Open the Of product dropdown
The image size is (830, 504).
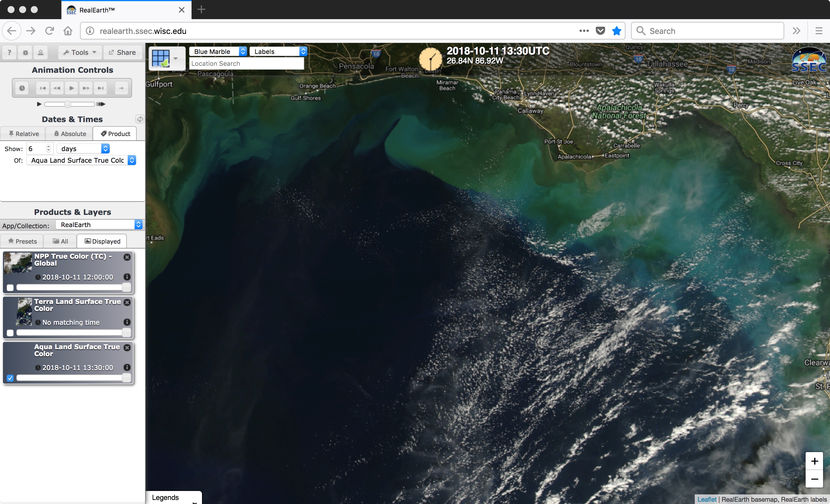click(81, 160)
